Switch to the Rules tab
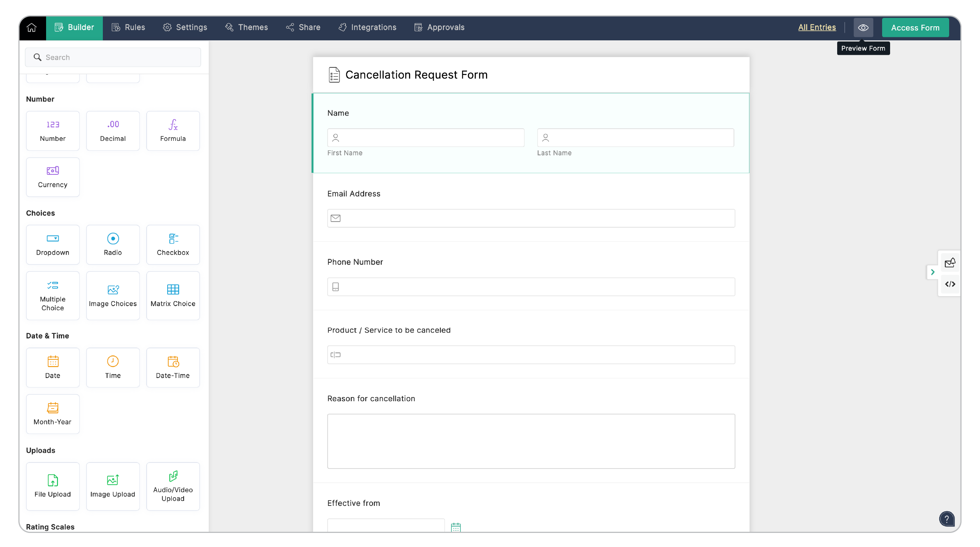This screenshot has width=980, height=547. click(x=128, y=27)
